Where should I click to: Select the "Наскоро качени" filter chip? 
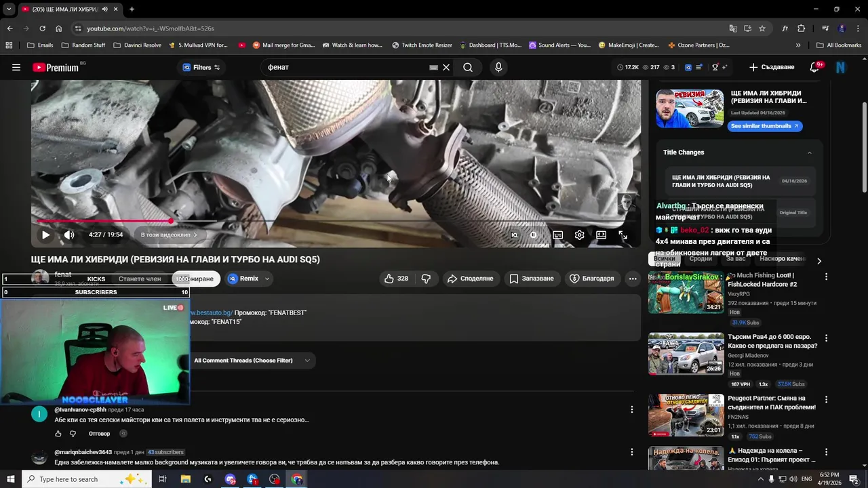pos(782,259)
